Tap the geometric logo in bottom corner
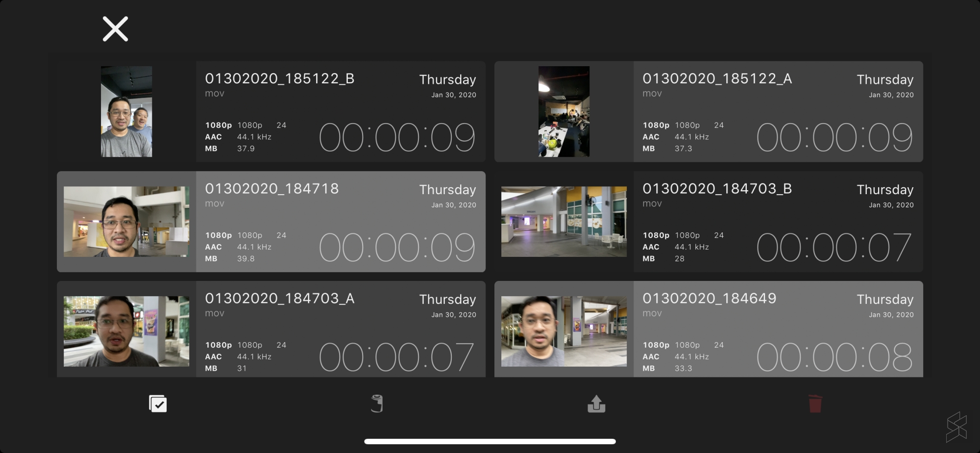The image size is (980, 453). 956,427
